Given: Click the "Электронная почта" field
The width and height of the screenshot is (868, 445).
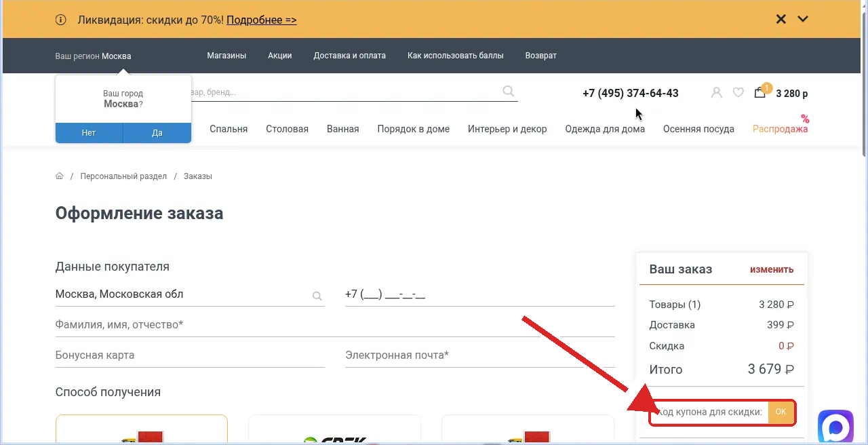Looking at the screenshot, I should click(480, 355).
